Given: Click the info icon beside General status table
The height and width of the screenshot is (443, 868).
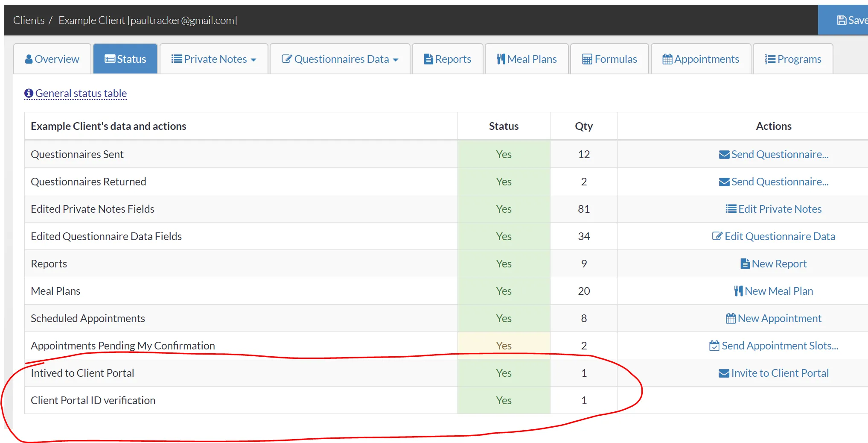Looking at the screenshot, I should pos(29,93).
